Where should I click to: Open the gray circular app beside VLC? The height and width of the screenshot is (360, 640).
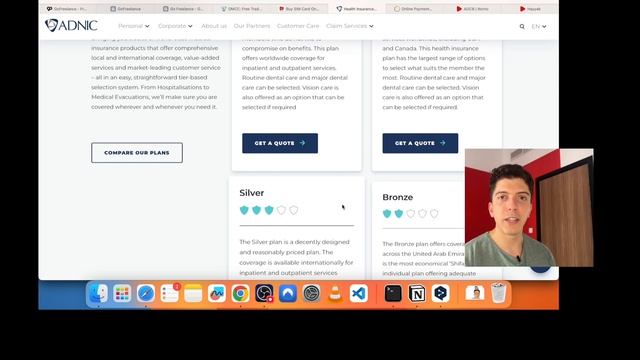pos(311,293)
